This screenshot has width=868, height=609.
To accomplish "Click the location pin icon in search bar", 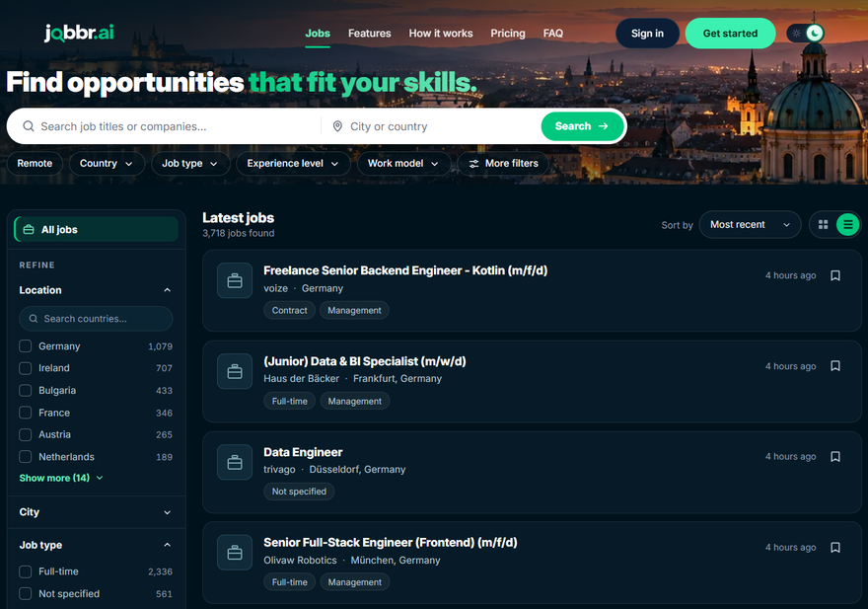I will coord(337,126).
